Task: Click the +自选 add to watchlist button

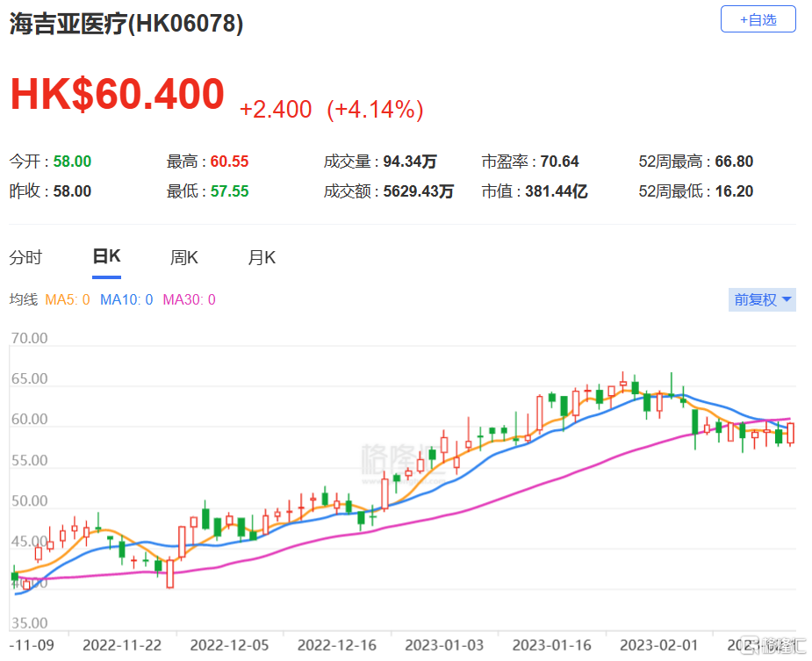Action: 758,19
